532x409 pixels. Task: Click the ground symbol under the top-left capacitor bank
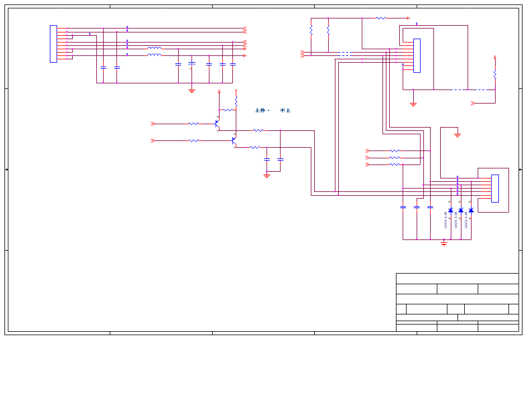point(192,91)
